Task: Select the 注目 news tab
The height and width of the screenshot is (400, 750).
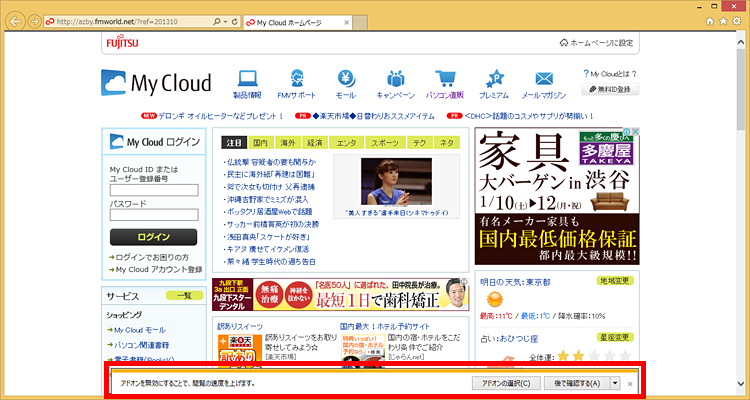Action: [x=234, y=143]
